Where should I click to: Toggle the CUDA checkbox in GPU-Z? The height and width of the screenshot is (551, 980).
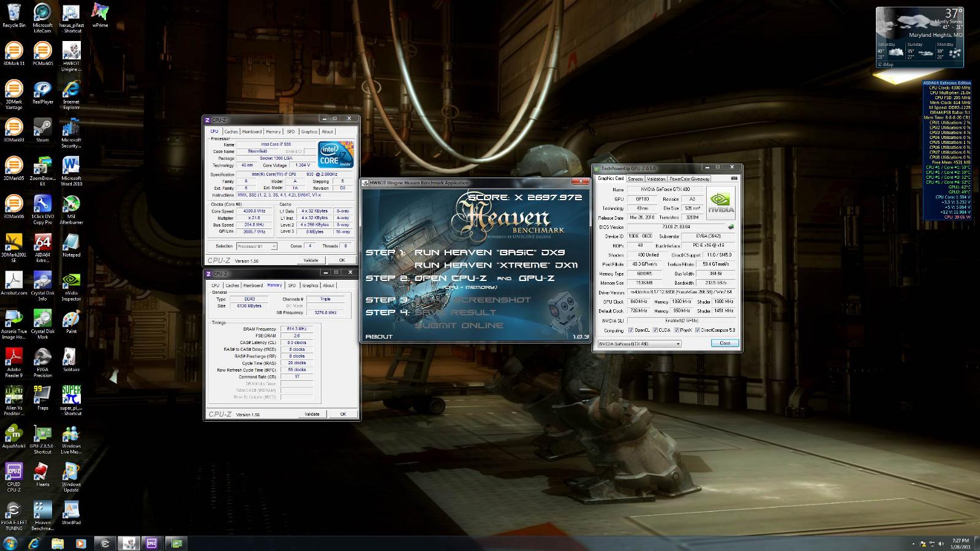point(655,330)
